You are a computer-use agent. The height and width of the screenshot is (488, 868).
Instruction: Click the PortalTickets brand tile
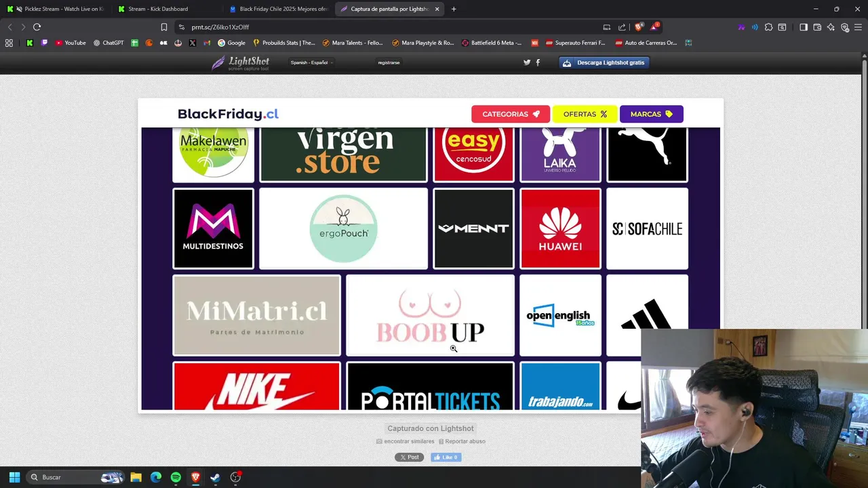430,386
